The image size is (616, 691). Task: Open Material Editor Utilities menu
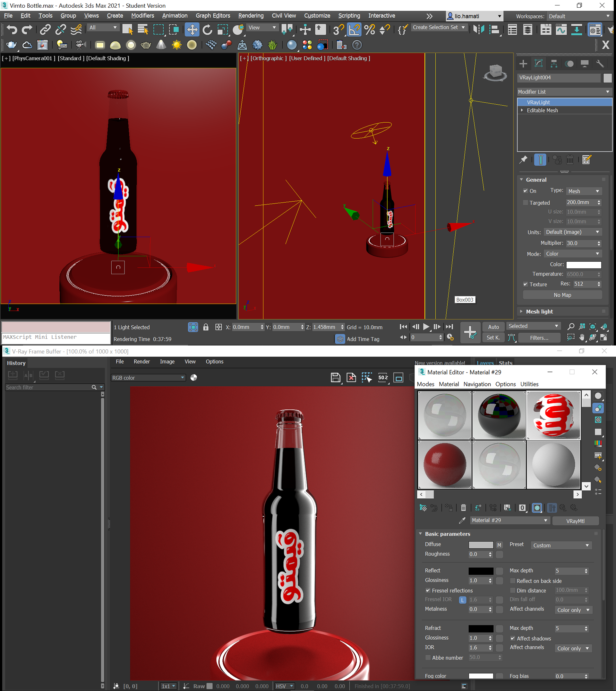[529, 384]
